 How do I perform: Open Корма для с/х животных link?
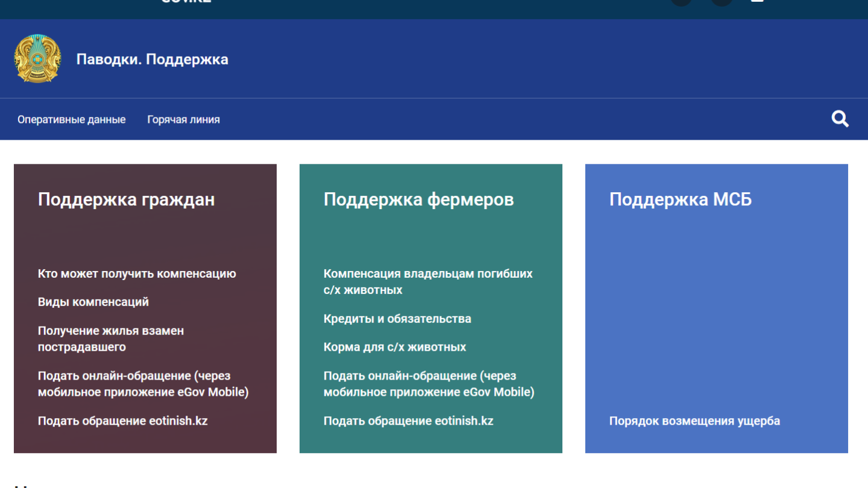pos(394,347)
